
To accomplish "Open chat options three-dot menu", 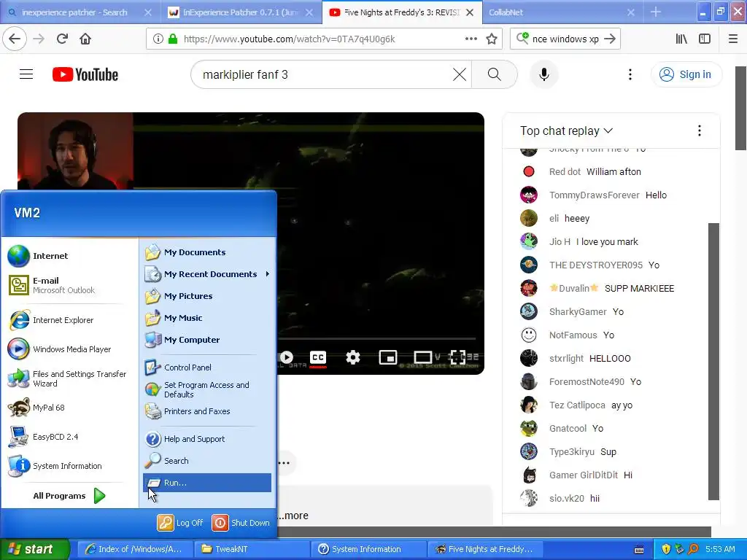I will click(x=700, y=131).
